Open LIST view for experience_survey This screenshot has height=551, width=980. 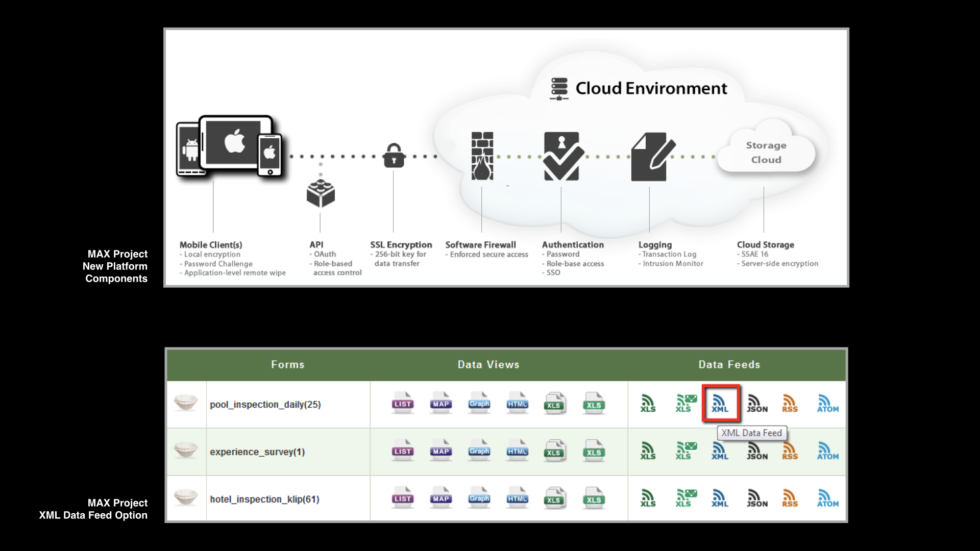(x=403, y=450)
